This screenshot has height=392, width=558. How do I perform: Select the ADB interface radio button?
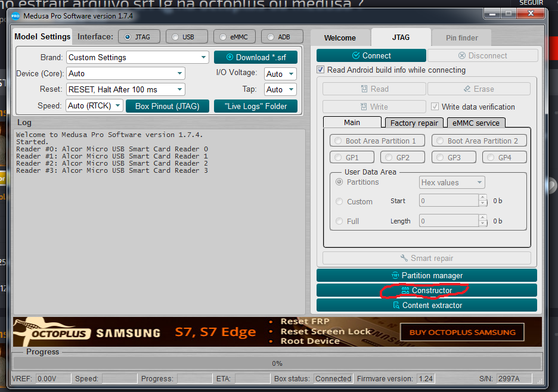tap(271, 37)
